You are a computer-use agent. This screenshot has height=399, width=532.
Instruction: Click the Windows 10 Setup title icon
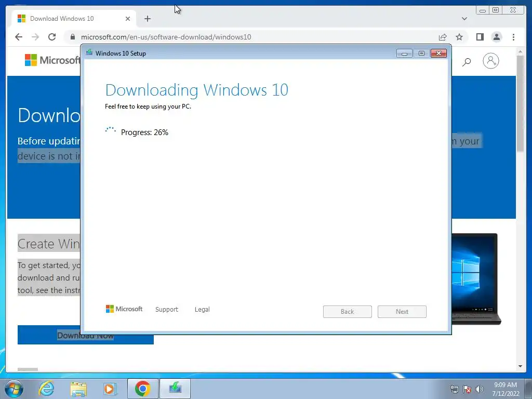(89, 52)
